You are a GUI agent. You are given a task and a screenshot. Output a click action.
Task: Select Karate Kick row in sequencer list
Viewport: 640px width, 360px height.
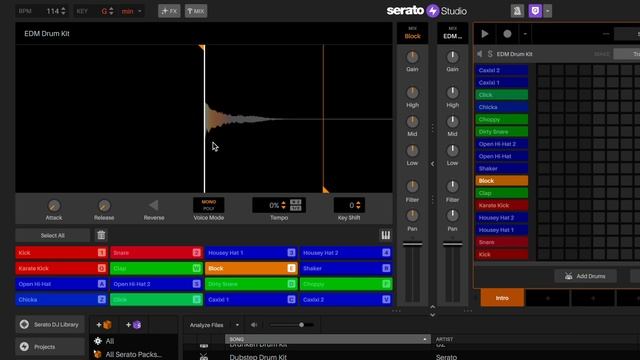(502, 205)
